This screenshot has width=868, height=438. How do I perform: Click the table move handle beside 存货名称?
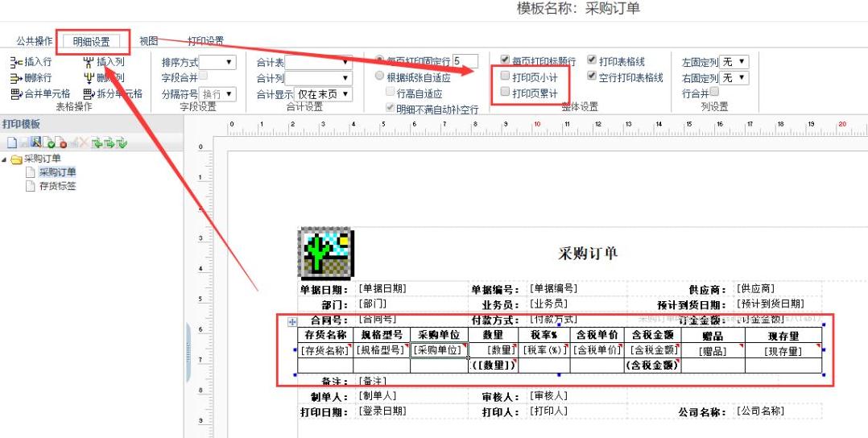click(292, 322)
